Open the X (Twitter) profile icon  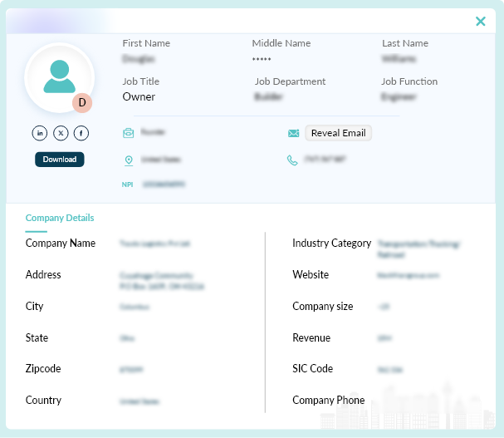click(x=61, y=133)
